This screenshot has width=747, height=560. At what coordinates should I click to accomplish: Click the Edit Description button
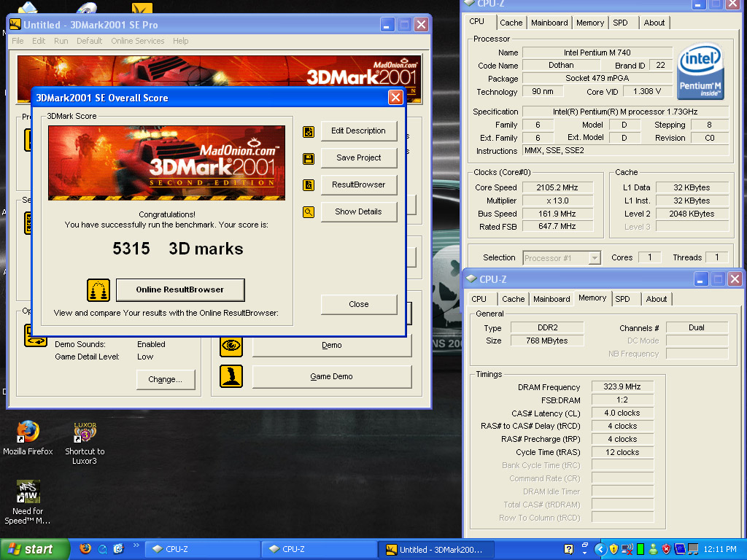pyautogui.click(x=359, y=131)
